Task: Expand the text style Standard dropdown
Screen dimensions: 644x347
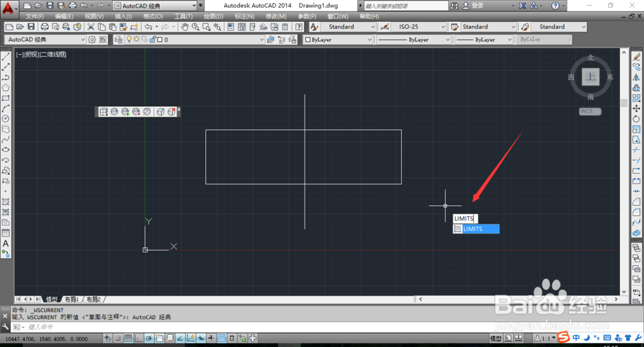Action: tap(348, 26)
